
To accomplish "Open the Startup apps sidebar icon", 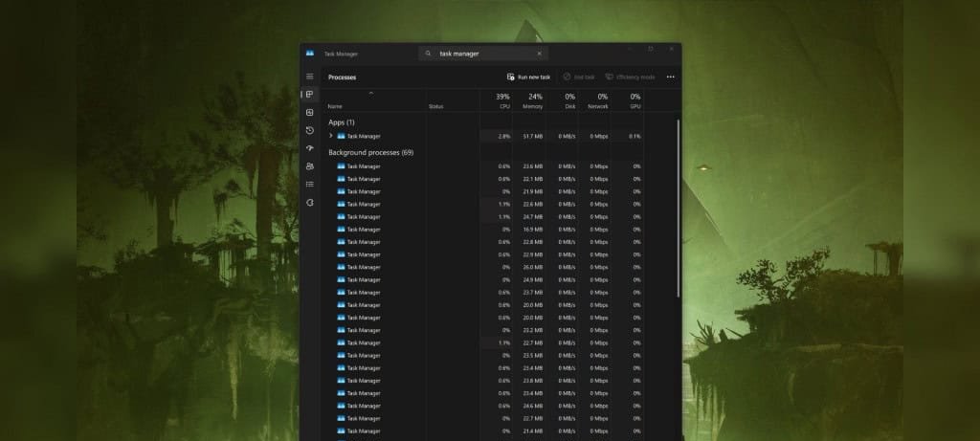I will coord(309,148).
